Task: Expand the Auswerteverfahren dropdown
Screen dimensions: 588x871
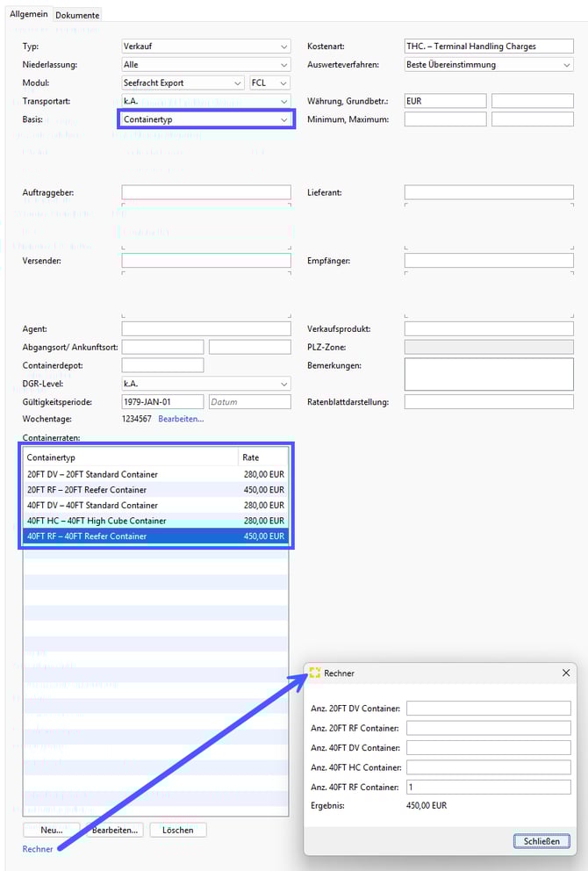Action: coord(488,64)
